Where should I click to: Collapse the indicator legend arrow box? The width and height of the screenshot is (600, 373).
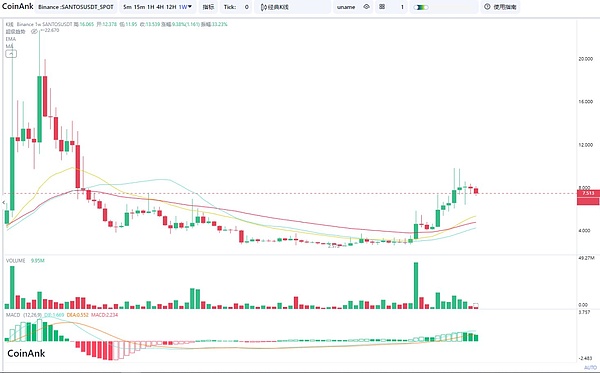click(11, 54)
